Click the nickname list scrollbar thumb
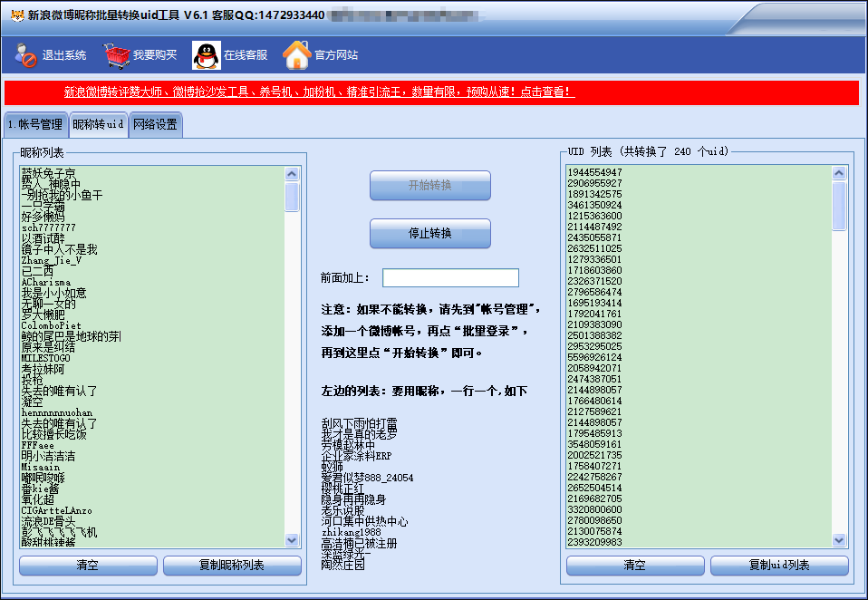 click(x=292, y=197)
